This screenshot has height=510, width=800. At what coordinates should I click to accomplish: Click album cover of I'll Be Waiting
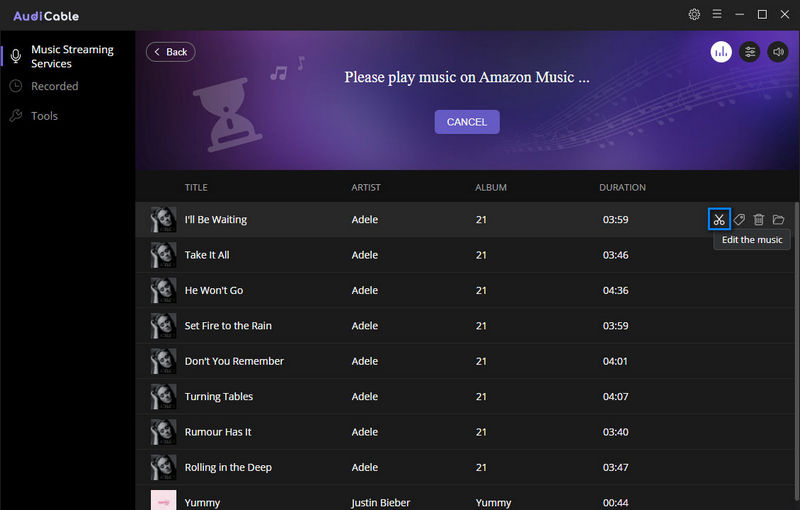coord(163,219)
